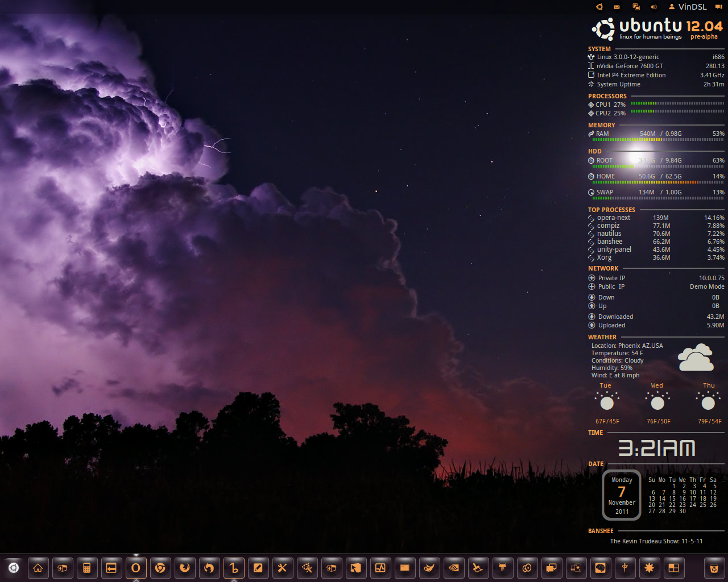Open the Ubuntu logo indicator in top panel
This screenshot has width=728, height=582.
(599, 7)
